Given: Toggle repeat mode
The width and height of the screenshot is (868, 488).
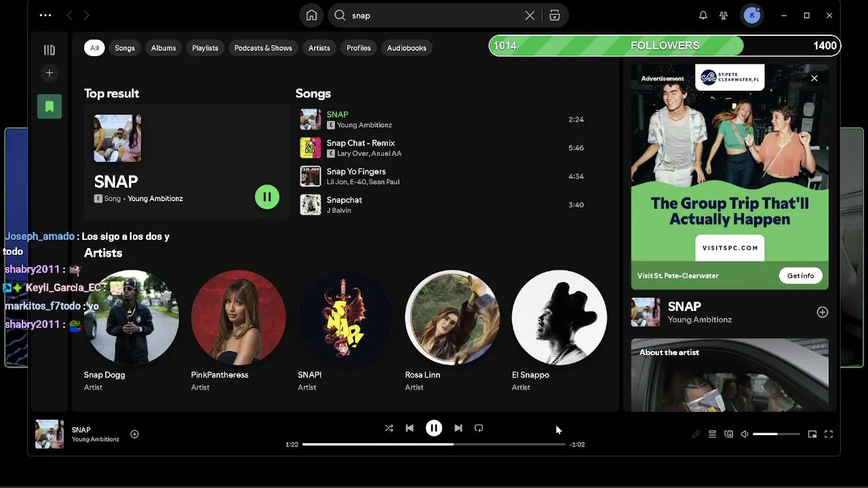Looking at the screenshot, I should 479,428.
